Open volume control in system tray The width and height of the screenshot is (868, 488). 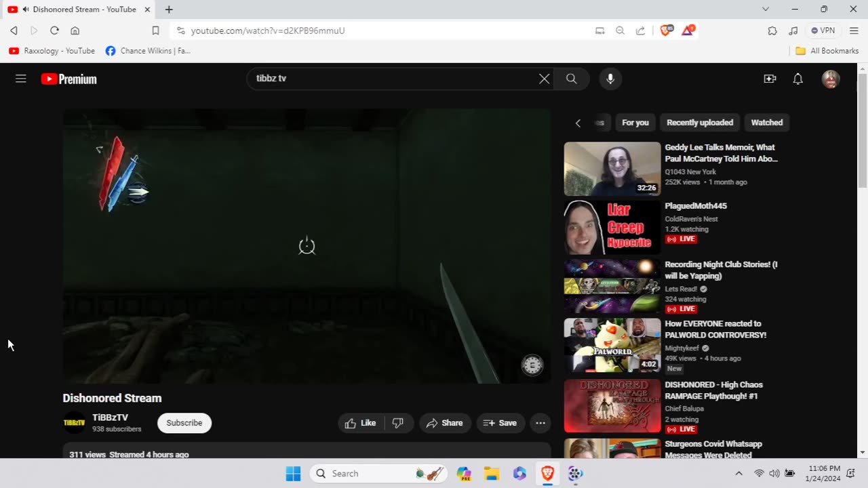pos(774,473)
